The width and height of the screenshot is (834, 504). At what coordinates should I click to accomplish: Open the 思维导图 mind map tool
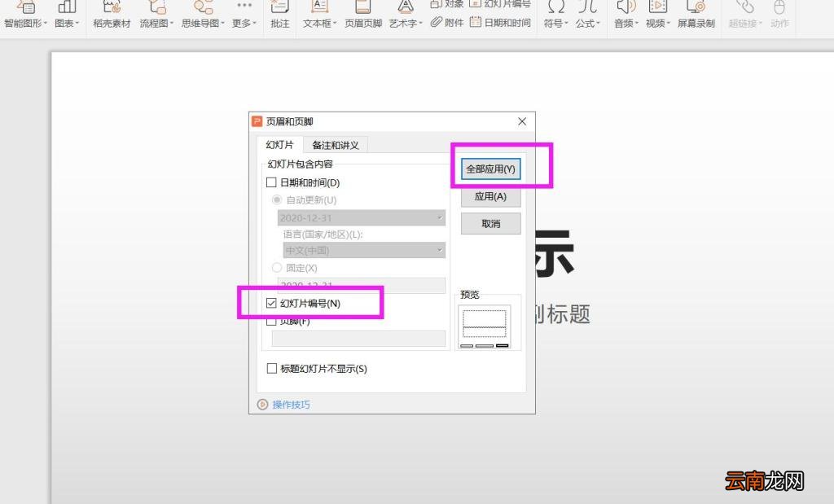point(200,16)
